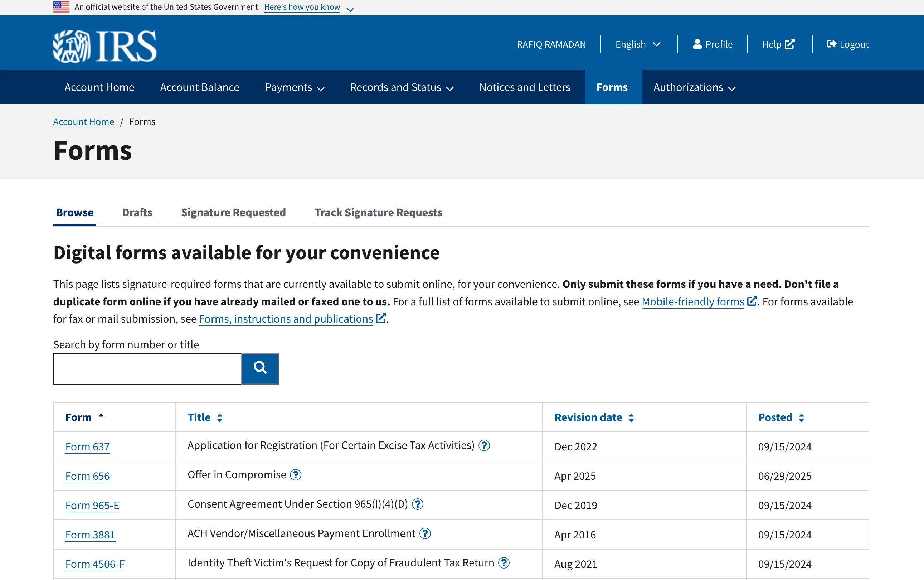Open help icon for ACH Vendor Payment Enrollment
The image size is (924, 580).
pos(425,533)
